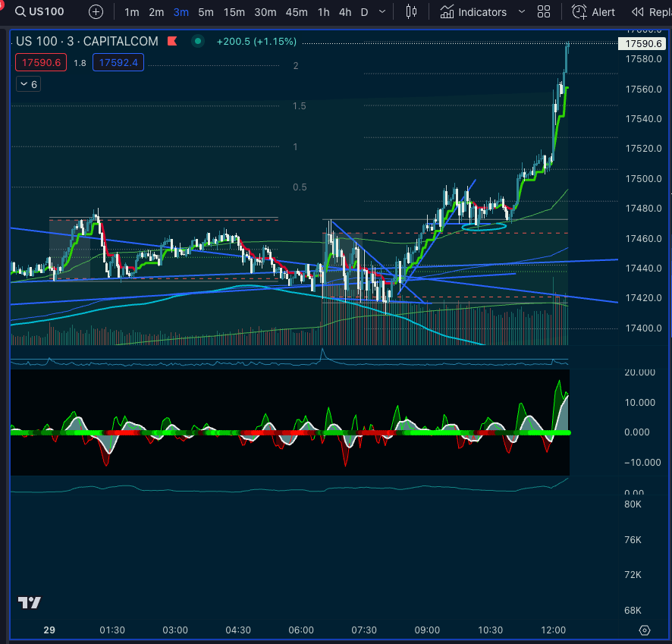Create an Alert

[x=593, y=12]
